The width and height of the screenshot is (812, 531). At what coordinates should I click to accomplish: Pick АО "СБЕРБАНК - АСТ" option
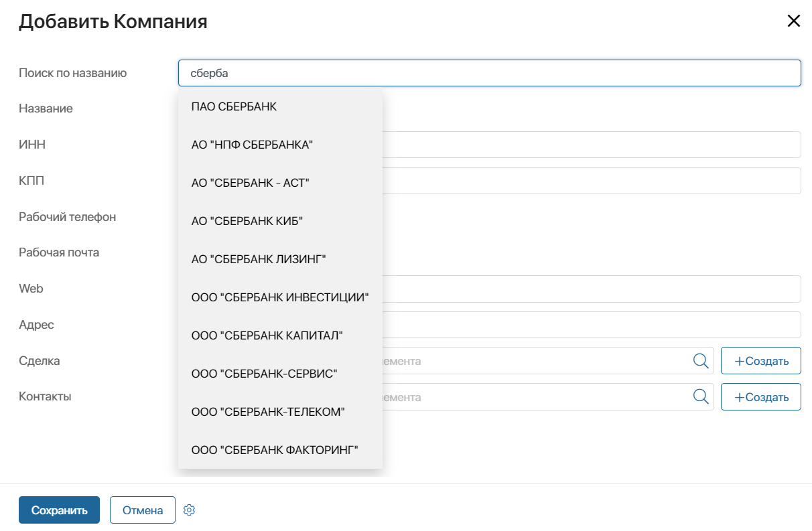280,183
